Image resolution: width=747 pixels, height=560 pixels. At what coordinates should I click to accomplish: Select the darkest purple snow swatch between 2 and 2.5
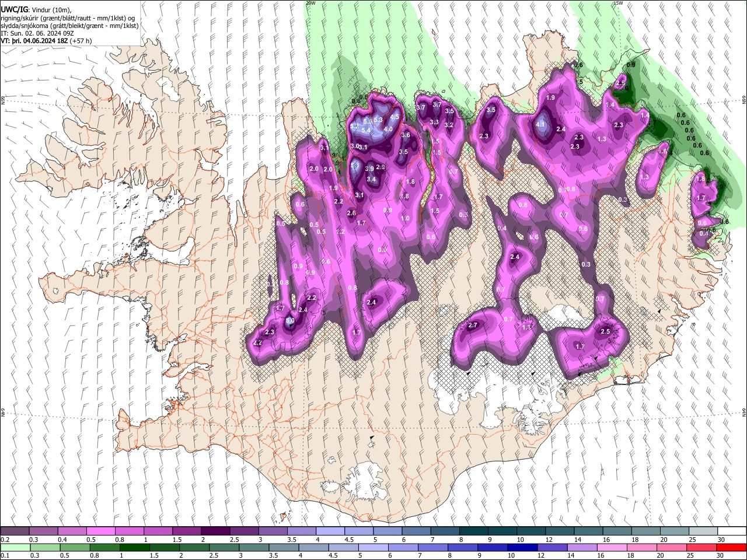click(x=215, y=531)
